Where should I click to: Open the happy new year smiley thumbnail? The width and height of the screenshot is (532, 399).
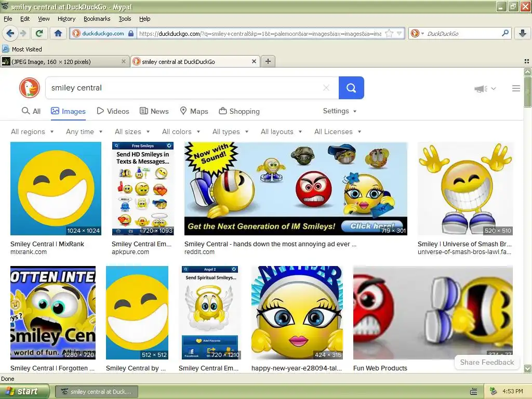pos(297,312)
